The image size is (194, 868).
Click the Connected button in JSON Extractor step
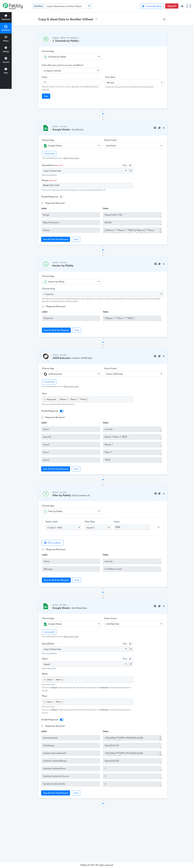pyautogui.click(x=49, y=382)
